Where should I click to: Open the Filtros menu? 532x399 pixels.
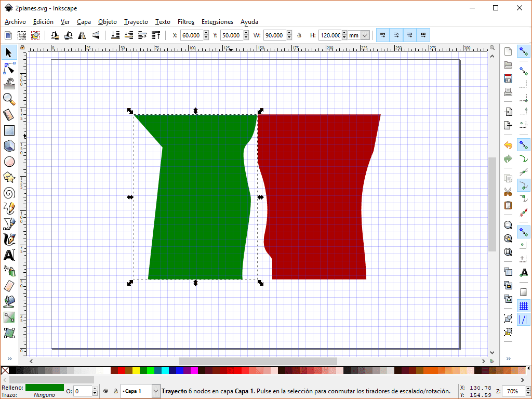tap(185, 22)
